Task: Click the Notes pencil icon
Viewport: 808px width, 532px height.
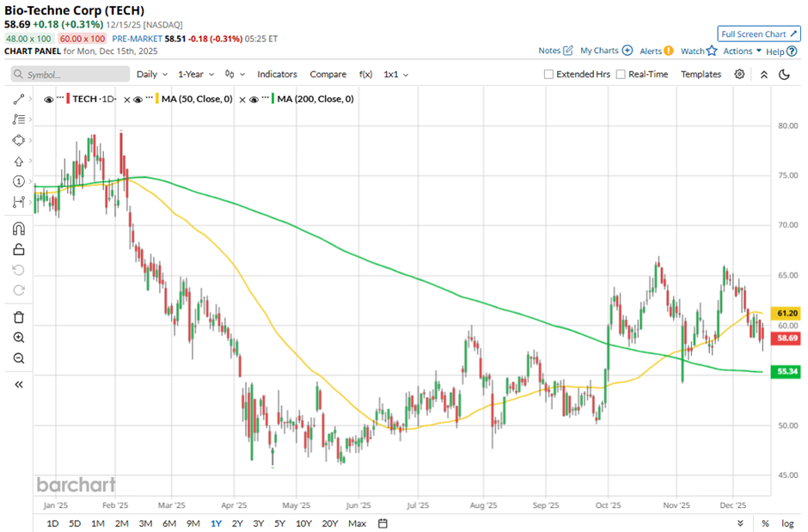Action: point(568,51)
